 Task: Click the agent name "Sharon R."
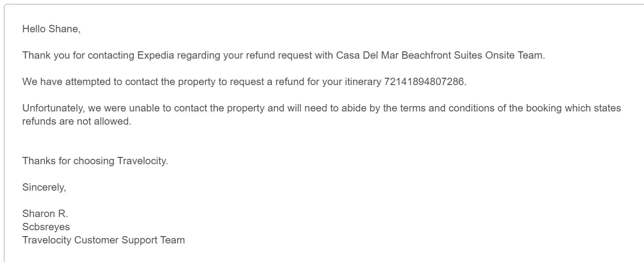click(45, 214)
